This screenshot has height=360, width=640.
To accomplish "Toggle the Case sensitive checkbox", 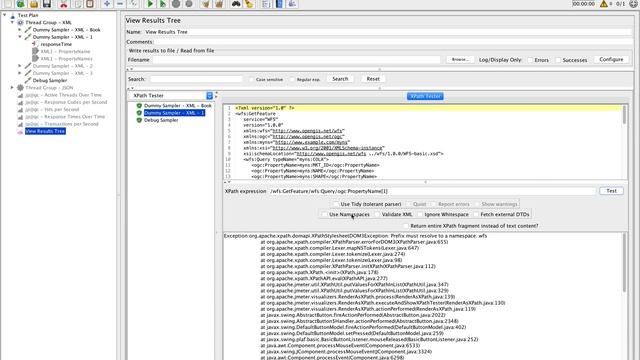I will point(251,80).
